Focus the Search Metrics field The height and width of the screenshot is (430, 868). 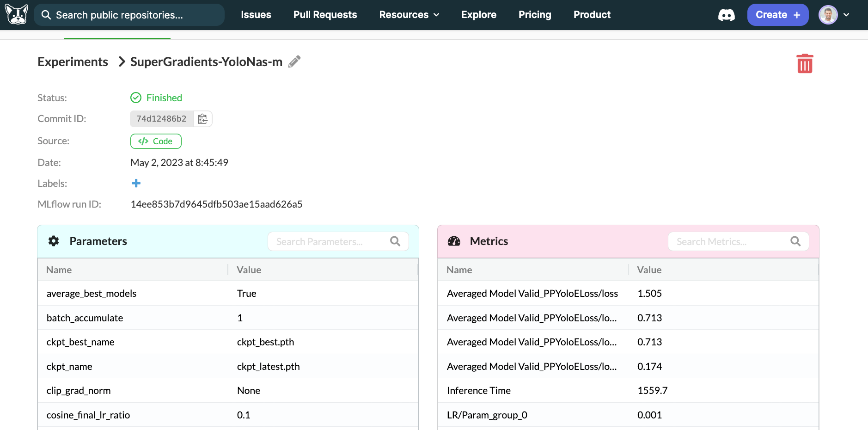[x=739, y=241]
